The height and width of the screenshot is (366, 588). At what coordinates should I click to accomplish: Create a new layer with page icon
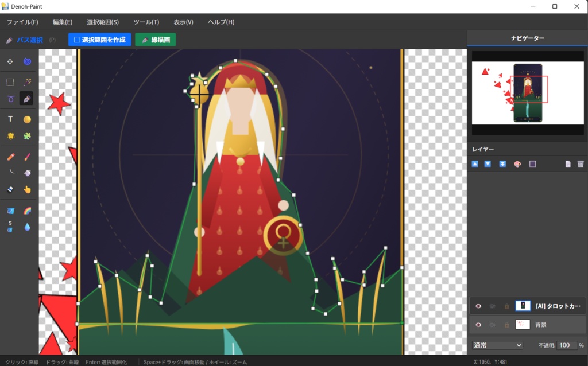click(568, 163)
